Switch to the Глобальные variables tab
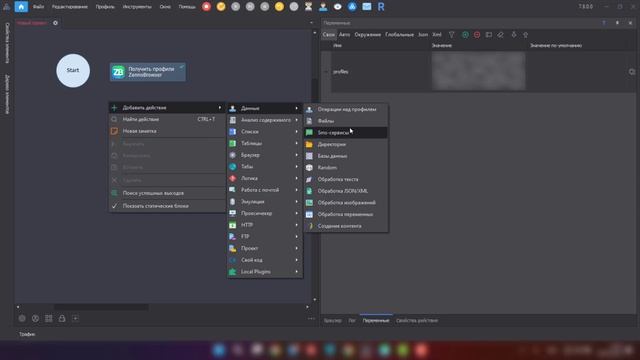 pyautogui.click(x=399, y=35)
